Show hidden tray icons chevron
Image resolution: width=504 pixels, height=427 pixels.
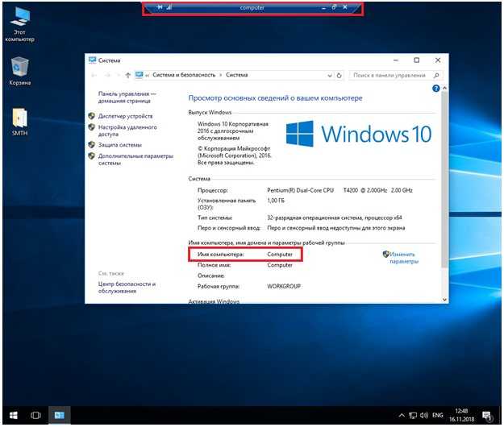pyautogui.click(x=402, y=416)
